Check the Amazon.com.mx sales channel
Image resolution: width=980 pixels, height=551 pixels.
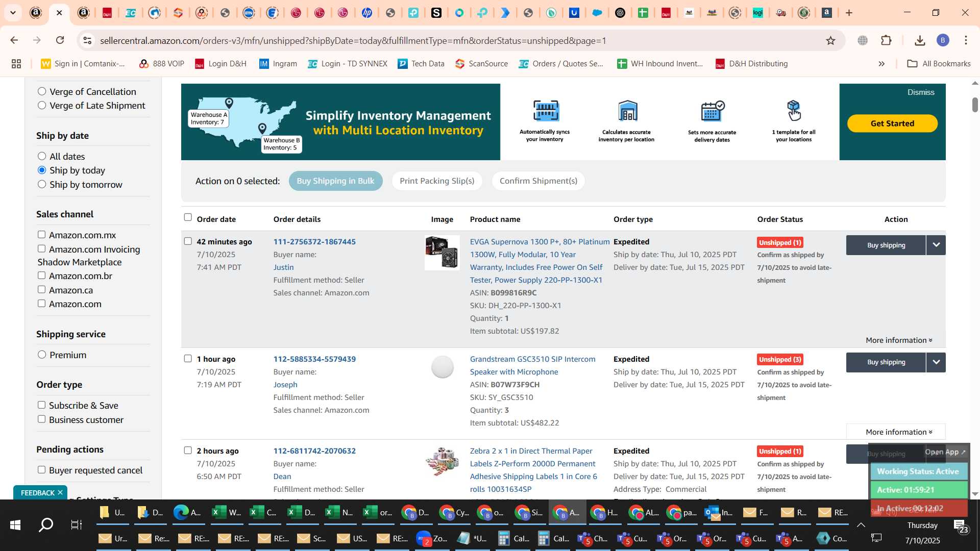click(x=41, y=235)
